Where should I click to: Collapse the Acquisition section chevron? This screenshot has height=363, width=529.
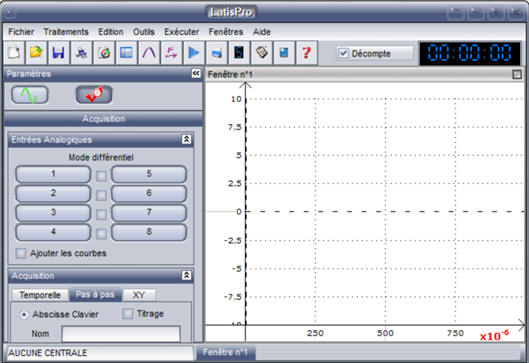click(186, 275)
